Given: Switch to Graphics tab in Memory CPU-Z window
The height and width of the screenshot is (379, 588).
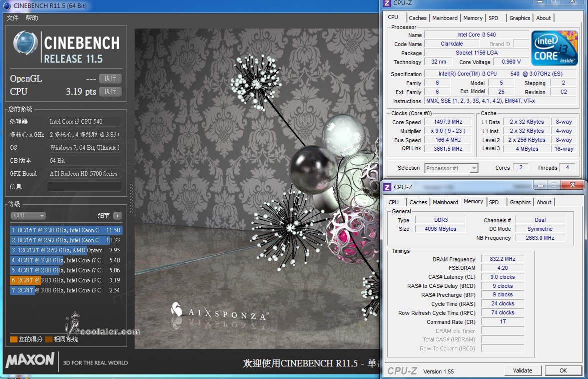Looking at the screenshot, I should [x=520, y=202].
